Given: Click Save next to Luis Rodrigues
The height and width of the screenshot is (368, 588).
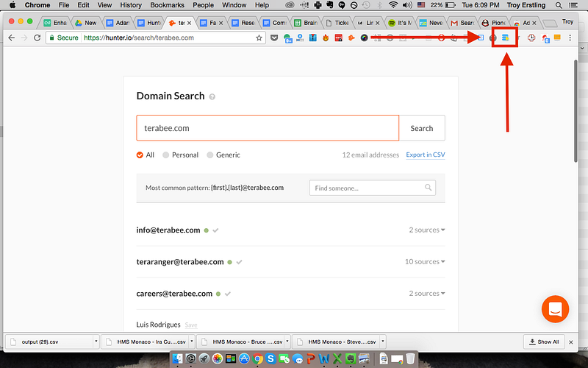Looking at the screenshot, I should (x=191, y=325).
